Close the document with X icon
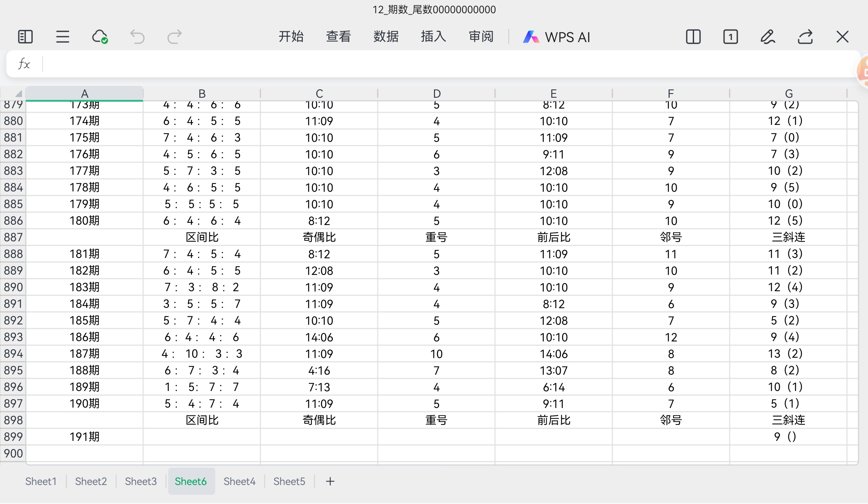 843,37
